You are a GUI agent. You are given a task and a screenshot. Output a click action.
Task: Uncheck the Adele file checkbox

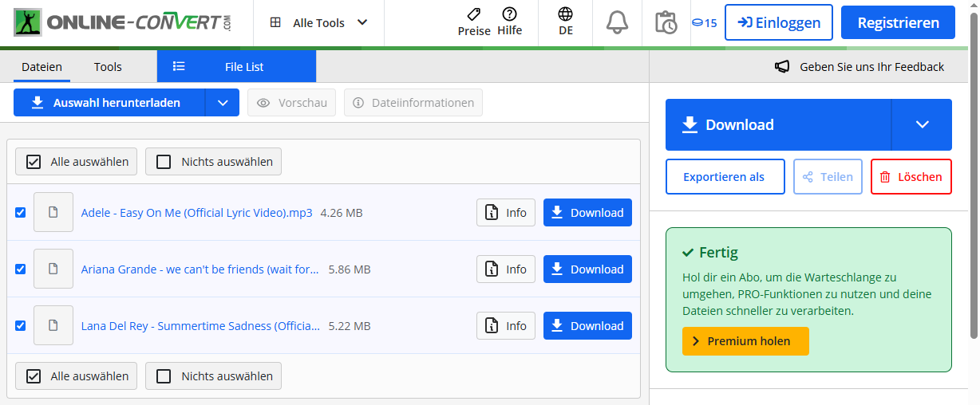(x=21, y=213)
